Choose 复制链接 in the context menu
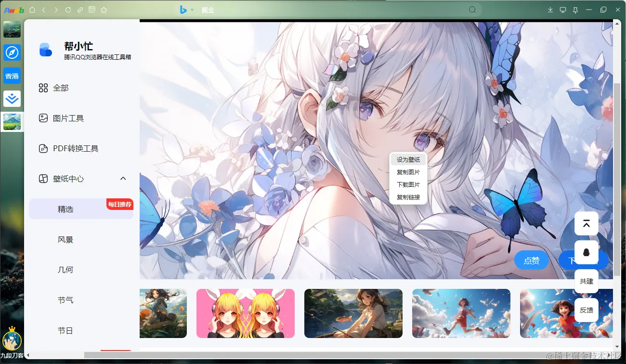Screen dimensions: 626x364 pos(408,197)
